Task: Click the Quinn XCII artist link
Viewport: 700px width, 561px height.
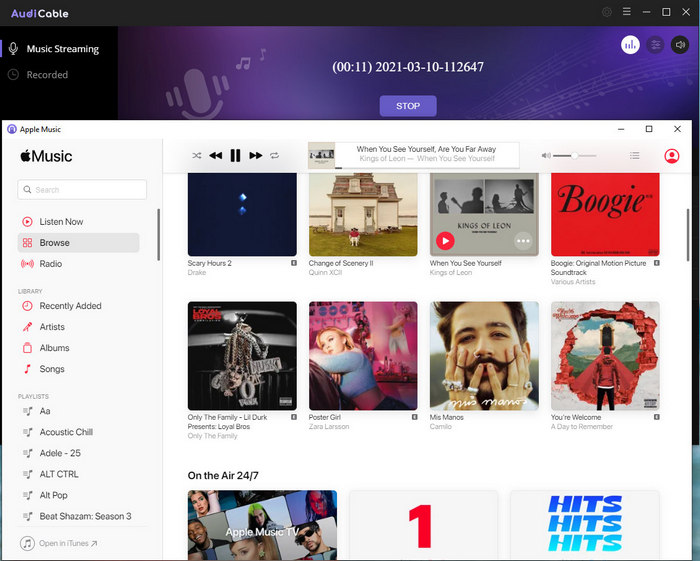Action: 325,272
